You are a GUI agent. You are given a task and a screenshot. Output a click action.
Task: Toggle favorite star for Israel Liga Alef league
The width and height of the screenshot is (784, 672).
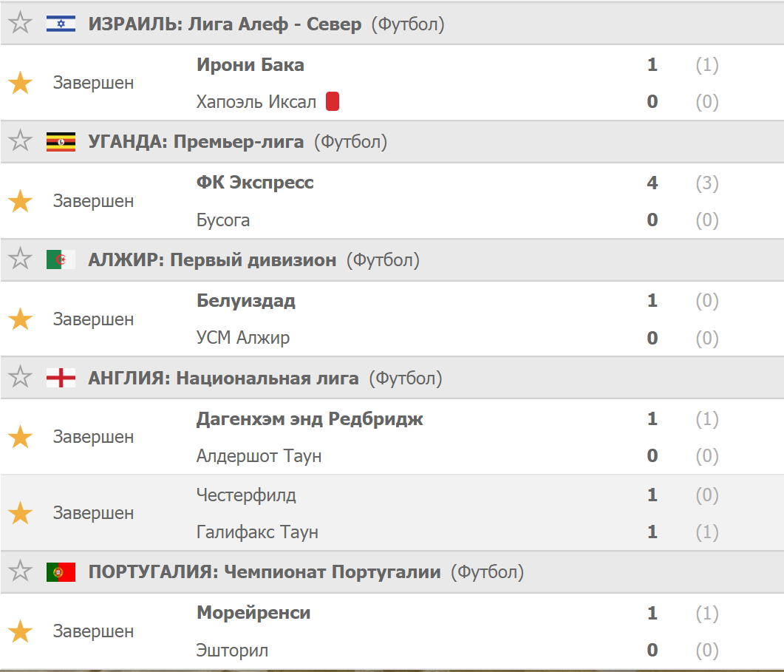pos(20,24)
